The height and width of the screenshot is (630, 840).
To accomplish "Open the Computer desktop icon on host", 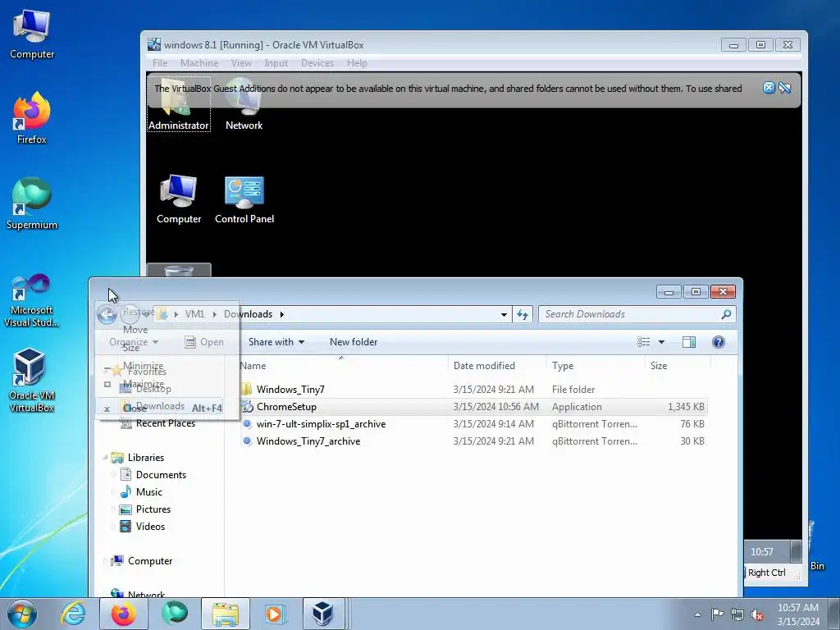I will coord(32,34).
